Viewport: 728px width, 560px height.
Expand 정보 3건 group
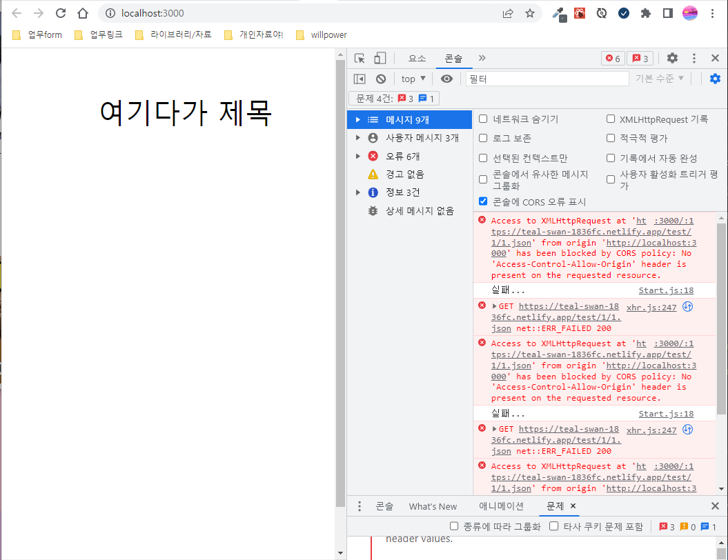(357, 192)
